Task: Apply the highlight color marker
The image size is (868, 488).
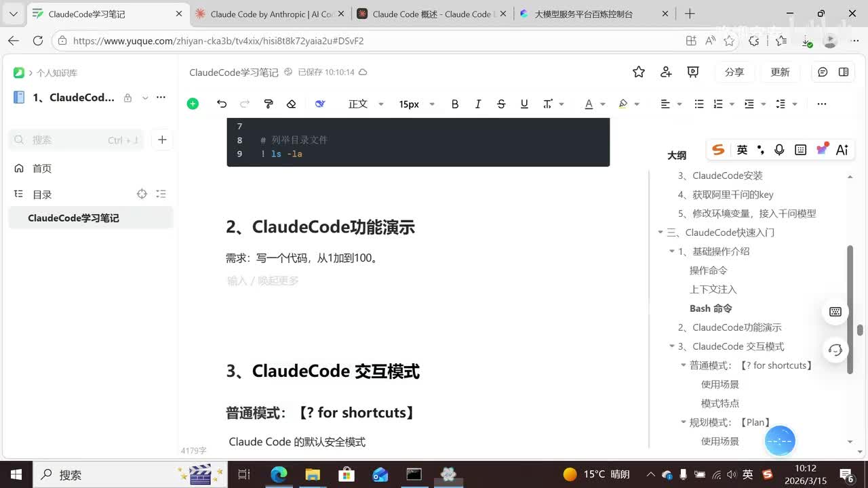Action: click(623, 104)
